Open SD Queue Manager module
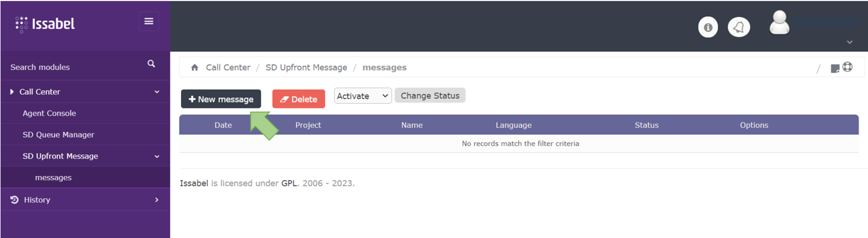Image resolution: width=868 pixels, height=238 pixels. click(x=58, y=135)
